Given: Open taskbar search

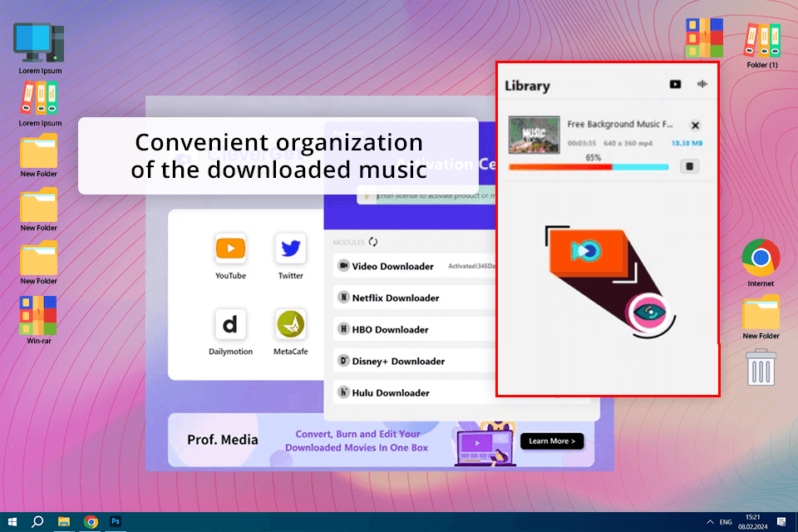Looking at the screenshot, I should [x=37, y=522].
